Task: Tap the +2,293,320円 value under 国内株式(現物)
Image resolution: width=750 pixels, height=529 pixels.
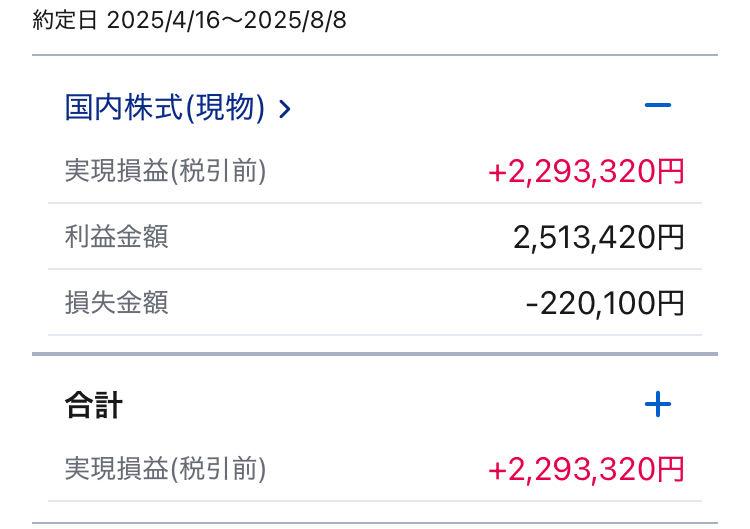Action: (586, 171)
